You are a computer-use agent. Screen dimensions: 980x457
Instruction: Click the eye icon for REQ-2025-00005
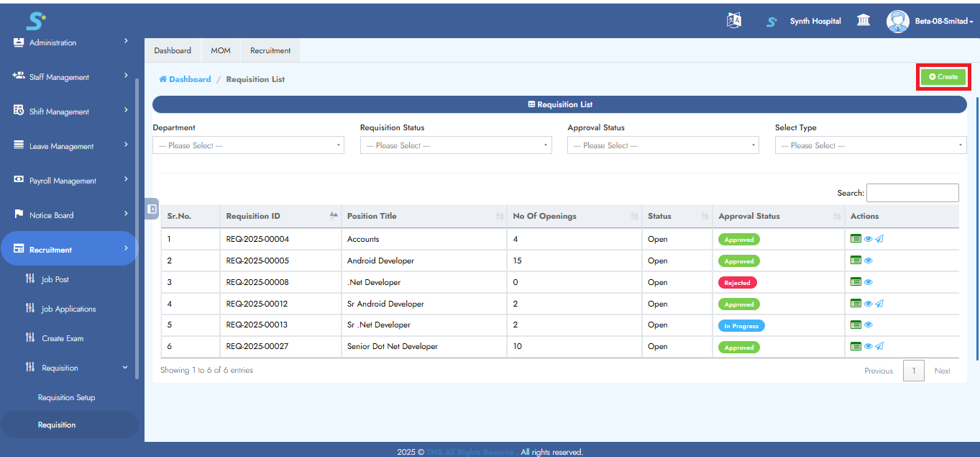[867, 260]
